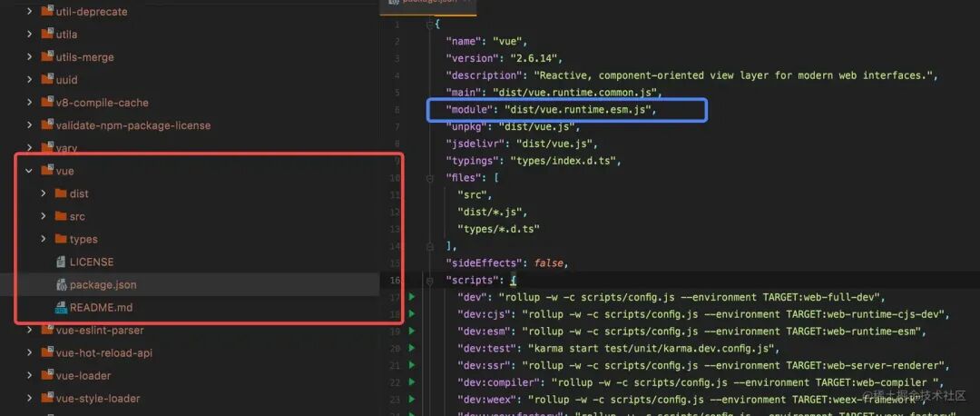This screenshot has width=980, height=416.
Task: Select the vue-hot-reload-api folder name
Action: 104,352
